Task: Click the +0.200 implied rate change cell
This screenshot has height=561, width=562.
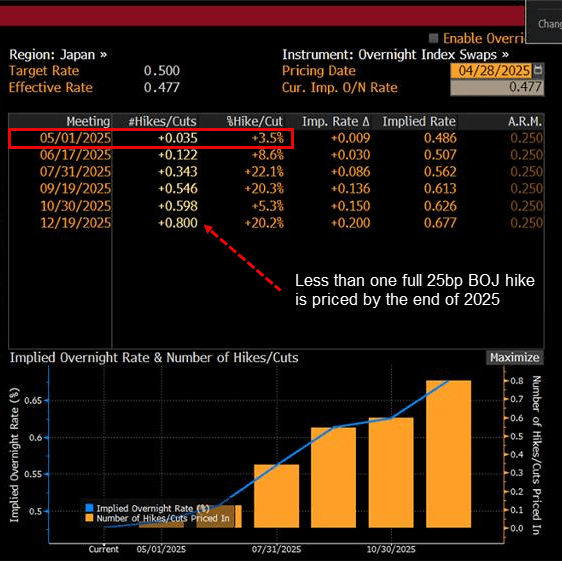Action: point(350,223)
